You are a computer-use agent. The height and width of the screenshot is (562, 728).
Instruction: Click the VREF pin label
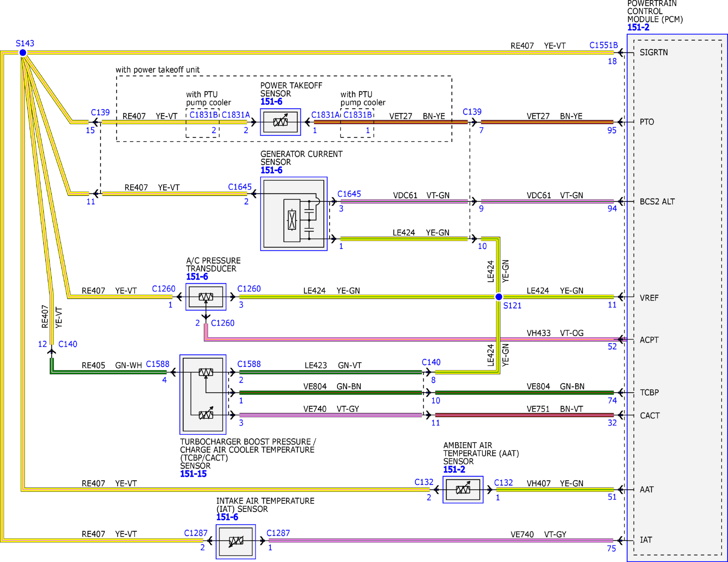649,298
